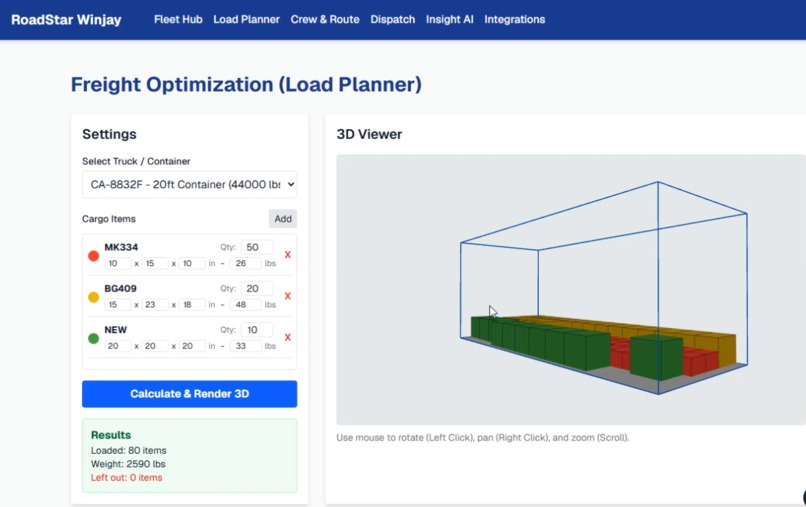The width and height of the screenshot is (806, 507).
Task: Click the Results heading
Action: (x=111, y=435)
